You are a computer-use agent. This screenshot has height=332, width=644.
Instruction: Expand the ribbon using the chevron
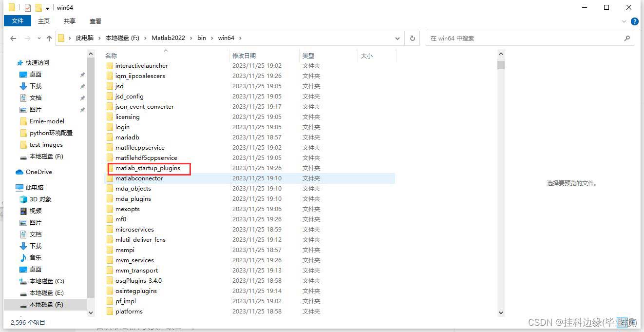click(x=625, y=21)
